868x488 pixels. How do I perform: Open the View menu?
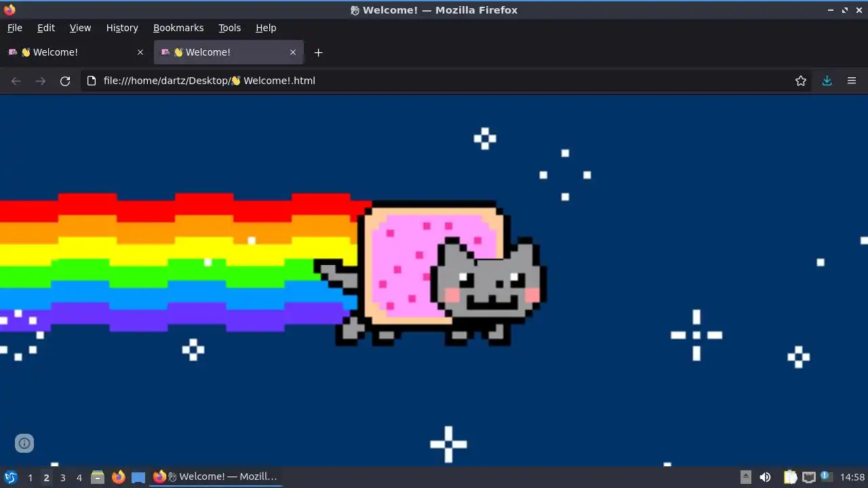[80, 28]
